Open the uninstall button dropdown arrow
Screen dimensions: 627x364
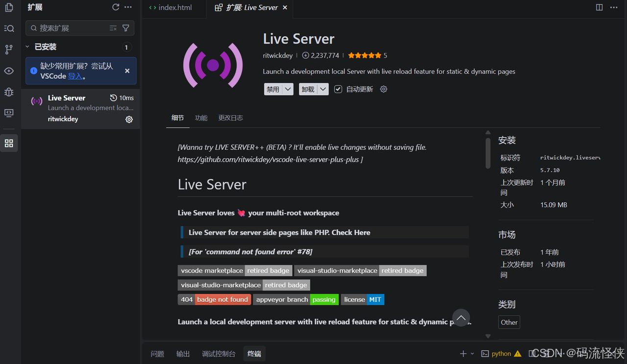pyautogui.click(x=323, y=89)
